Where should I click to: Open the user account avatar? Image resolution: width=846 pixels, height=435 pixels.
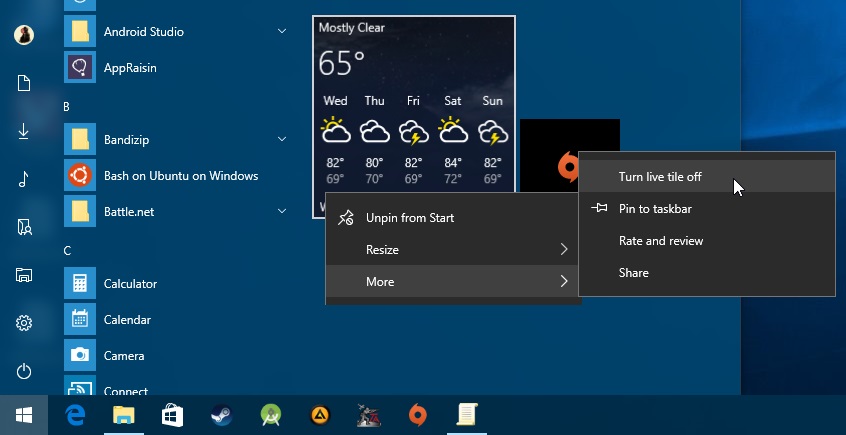click(x=24, y=35)
